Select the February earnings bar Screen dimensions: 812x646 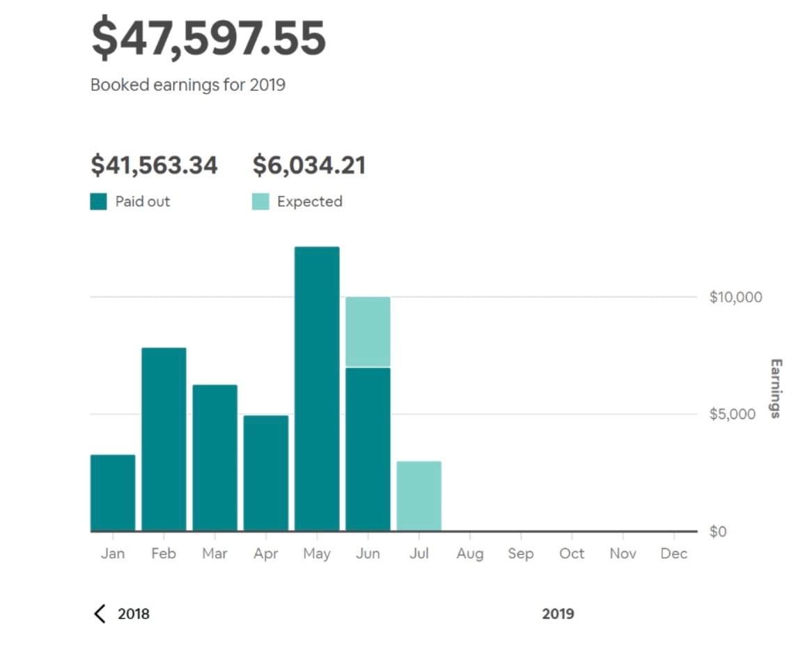(164, 439)
